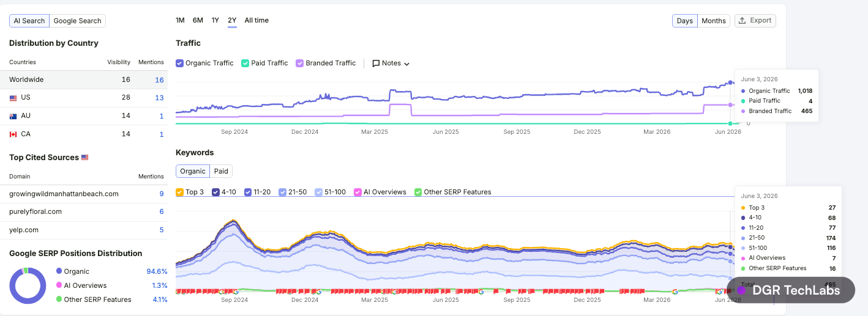Click purelyfloral.com domain
Screen dimensions: 868x316
tap(34, 211)
